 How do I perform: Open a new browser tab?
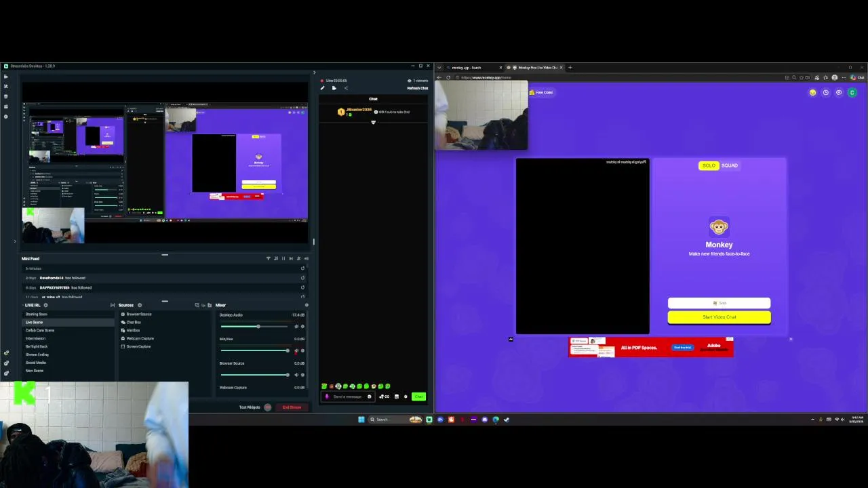pyautogui.click(x=570, y=68)
